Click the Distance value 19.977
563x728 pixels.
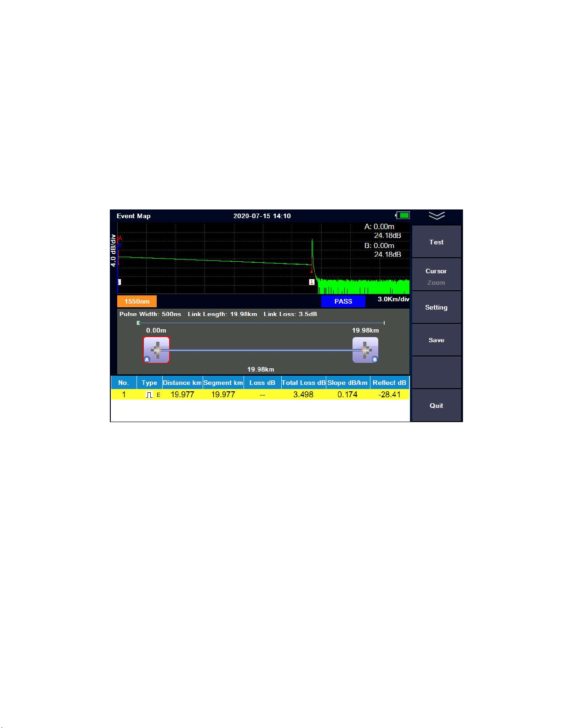182,395
